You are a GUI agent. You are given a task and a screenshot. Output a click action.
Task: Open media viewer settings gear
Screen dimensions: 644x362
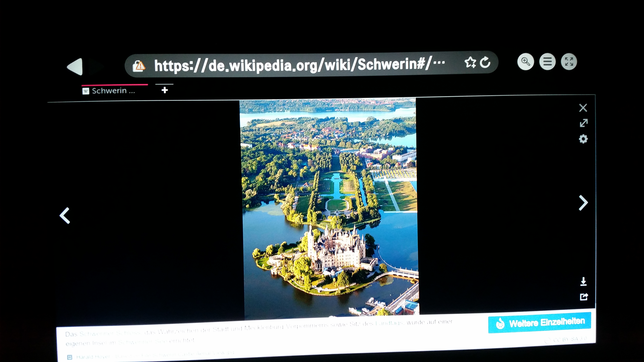[583, 139]
